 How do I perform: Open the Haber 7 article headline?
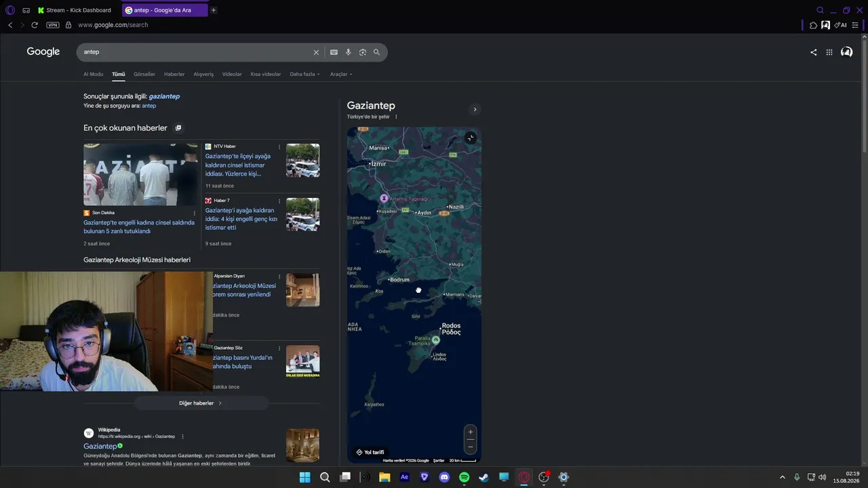tap(241, 219)
